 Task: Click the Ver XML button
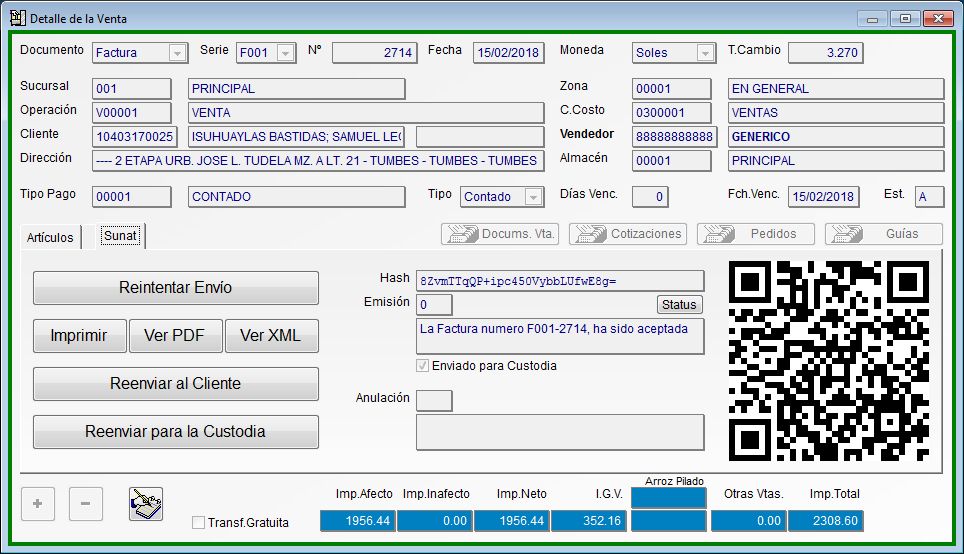pyautogui.click(x=271, y=336)
